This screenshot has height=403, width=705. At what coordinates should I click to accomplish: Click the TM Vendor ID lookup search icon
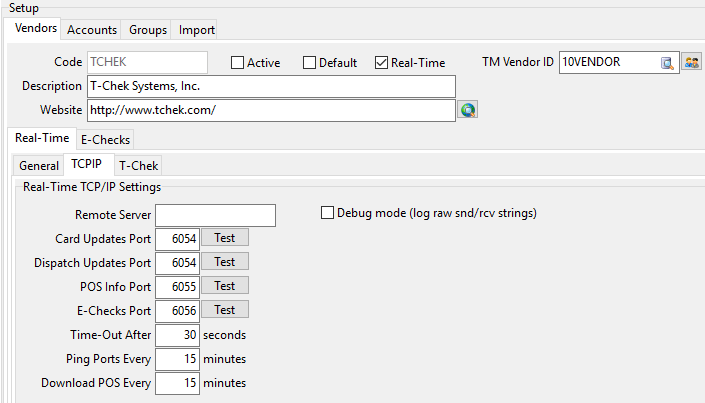pyautogui.click(x=668, y=63)
